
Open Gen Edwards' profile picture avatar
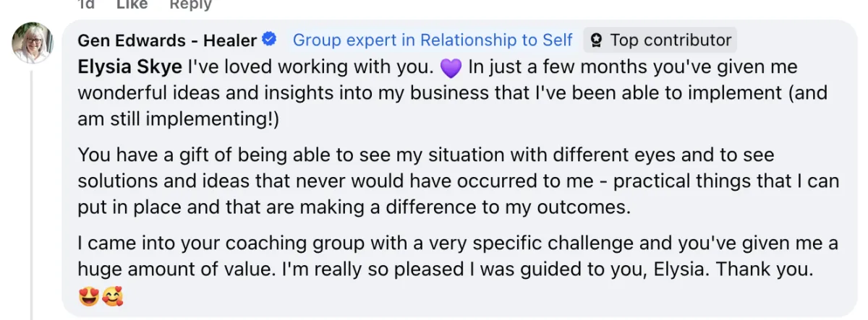click(32, 43)
